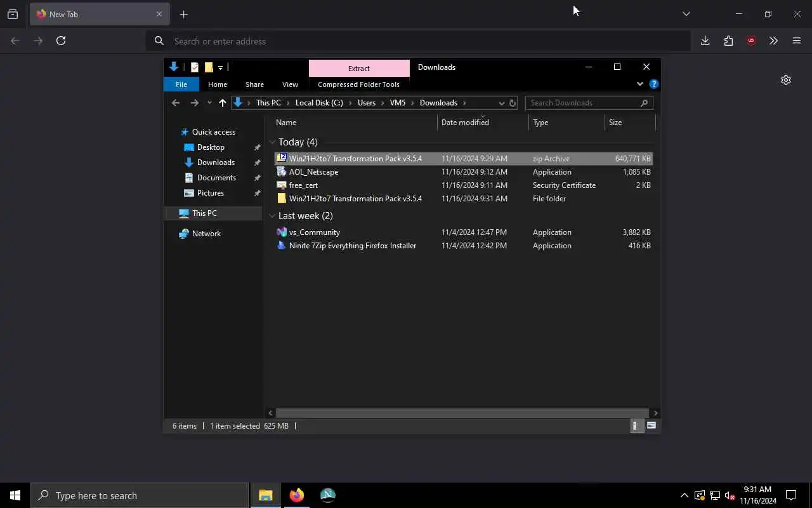Switch to the Share ribbon tab
Screen dimensions: 812x508
pos(254,84)
